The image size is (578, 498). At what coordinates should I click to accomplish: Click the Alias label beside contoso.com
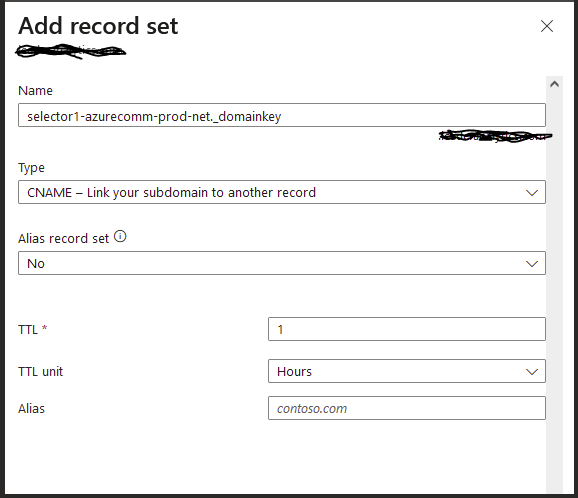(31, 408)
